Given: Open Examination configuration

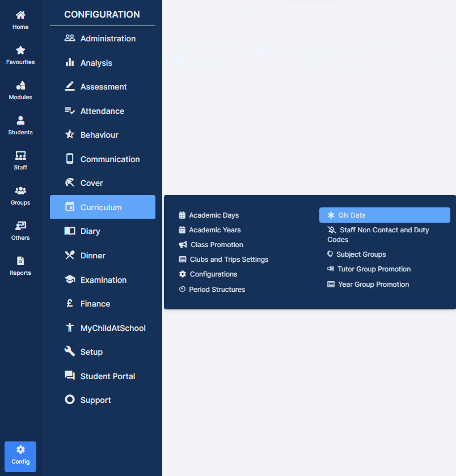Looking at the screenshot, I should (x=103, y=280).
